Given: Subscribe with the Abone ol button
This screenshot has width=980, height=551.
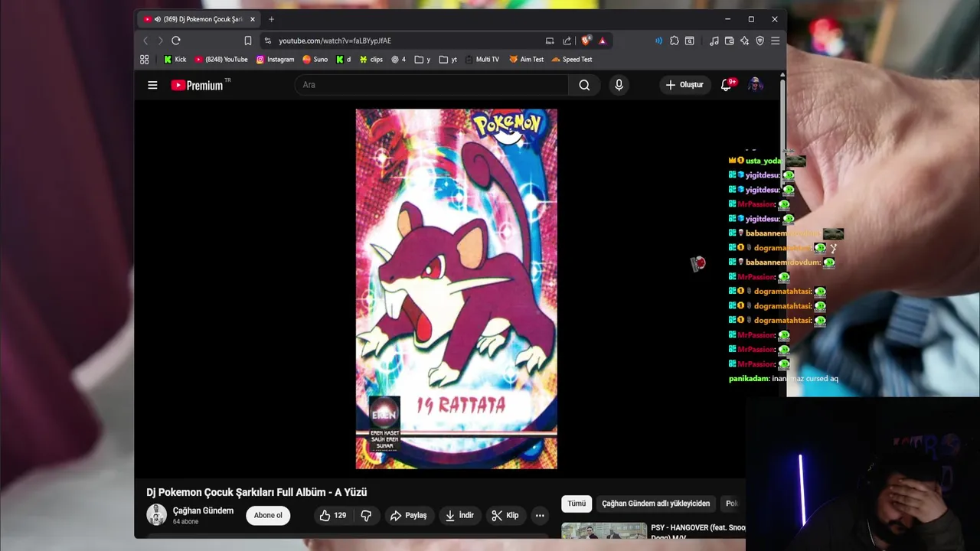Looking at the screenshot, I should coord(268,516).
